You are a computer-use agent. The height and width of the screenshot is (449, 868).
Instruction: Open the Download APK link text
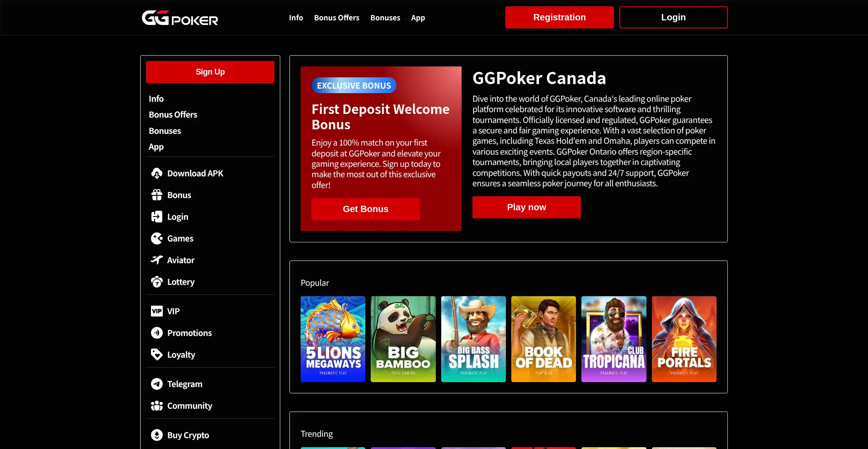click(195, 173)
